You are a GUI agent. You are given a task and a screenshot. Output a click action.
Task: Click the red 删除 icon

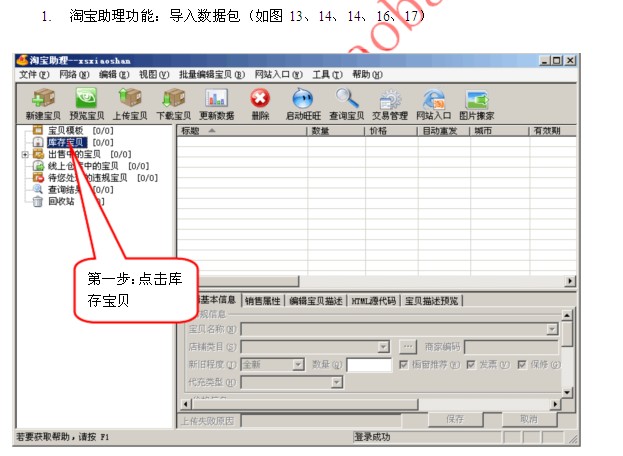[x=260, y=99]
